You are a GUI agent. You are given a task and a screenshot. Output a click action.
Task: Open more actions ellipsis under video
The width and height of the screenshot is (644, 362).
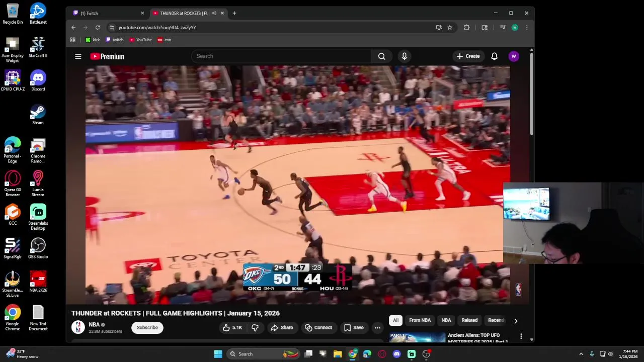[377, 328]
